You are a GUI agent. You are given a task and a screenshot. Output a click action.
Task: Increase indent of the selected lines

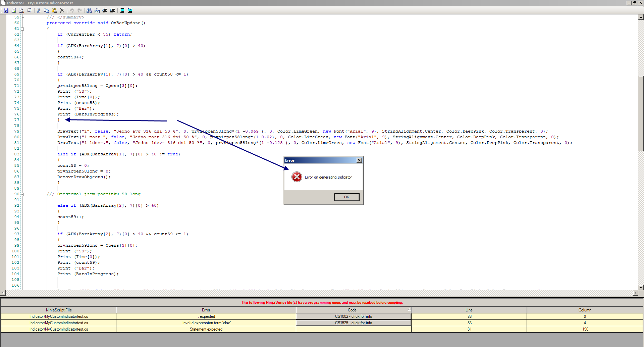[113, 10]
